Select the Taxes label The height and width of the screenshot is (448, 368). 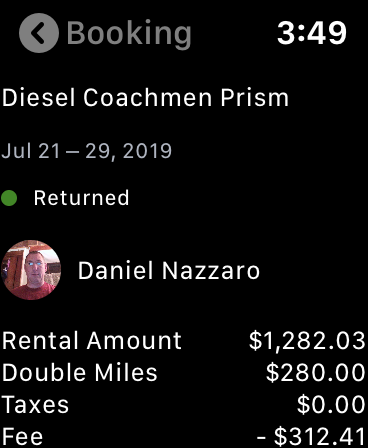35,404
